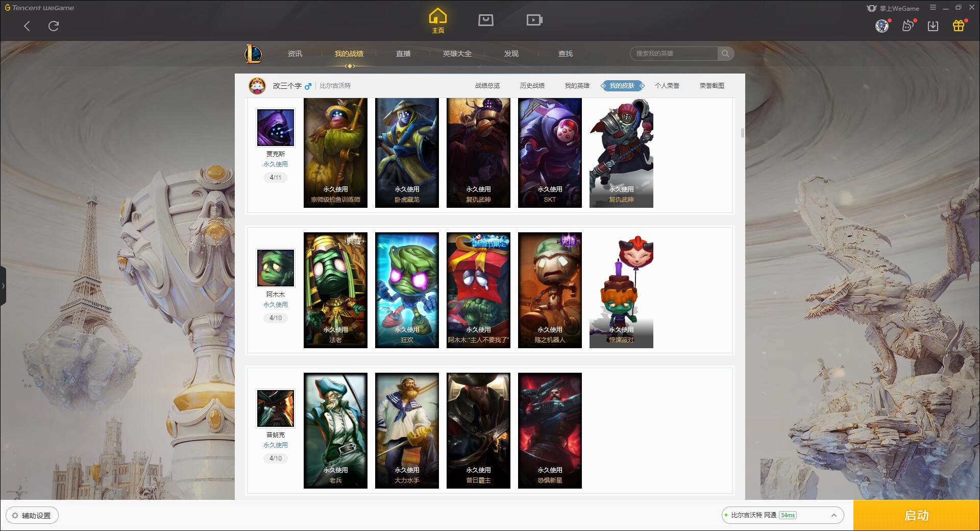980x531 pixels.
Task: Open 昔日霸主 skin card
Action: [x=478, y=430]
